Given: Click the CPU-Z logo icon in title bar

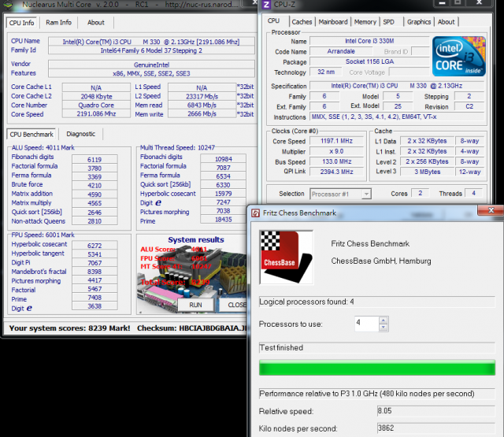Looking at the screenshot, I should point(266,5).
